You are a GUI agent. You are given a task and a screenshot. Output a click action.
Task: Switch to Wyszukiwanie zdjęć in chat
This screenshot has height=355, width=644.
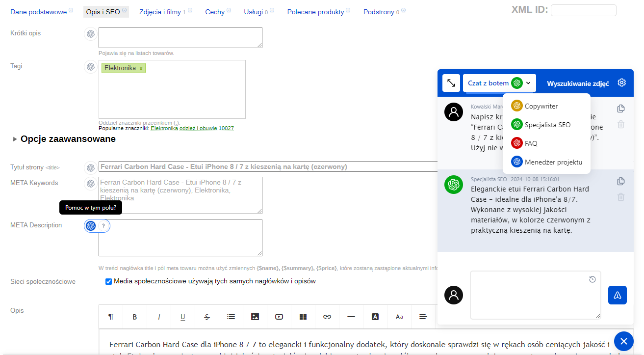pos(578,83)
